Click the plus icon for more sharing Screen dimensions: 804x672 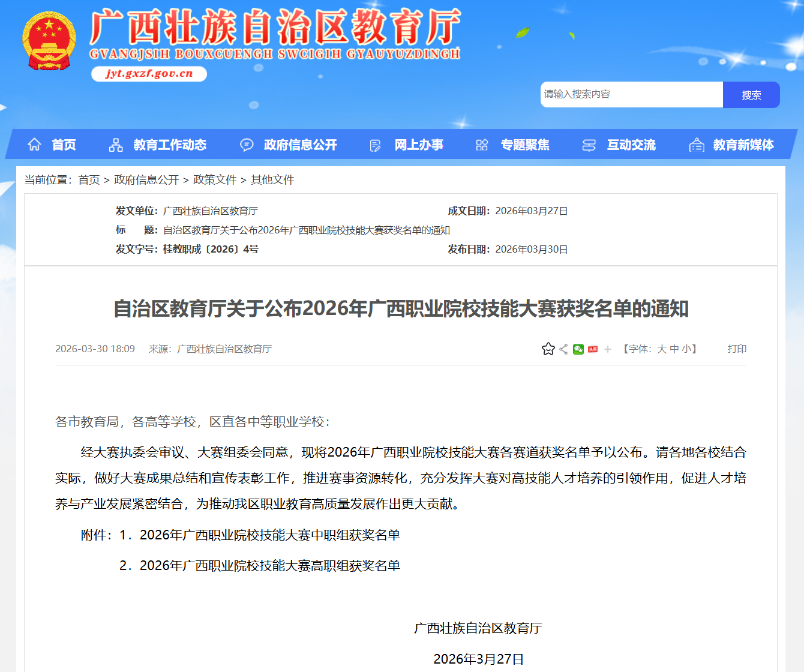608,349
